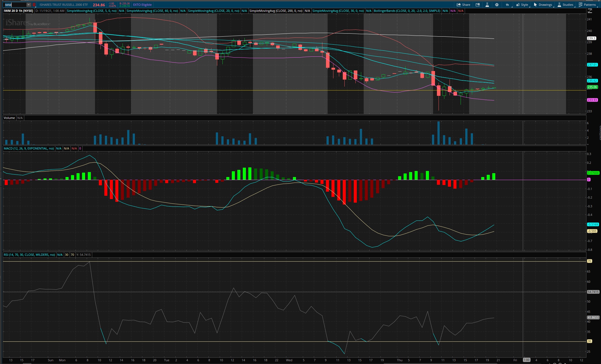Image resolution: width=601 pixels, height=364 pixels.
Task: Open the chart alerts window icon
Action: click(478, 5)
